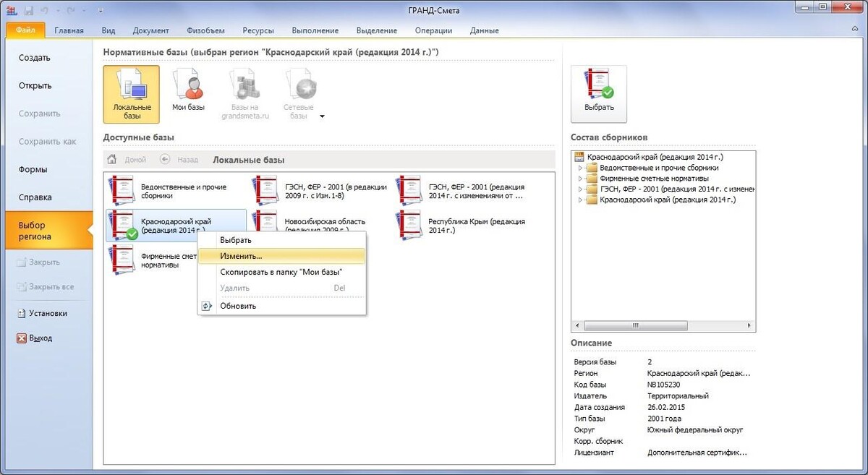Select the Ведомственные и прочие сборники base
Screen dimensions: 868x475
tap(174, 191)
